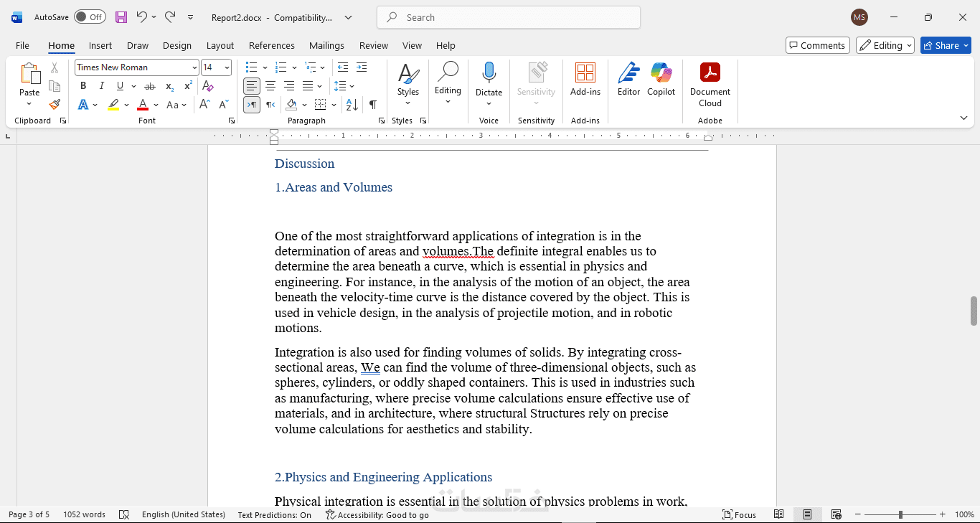Toggle AutoSave switch on
980x523 pixels.
click(x=90, y=17)
